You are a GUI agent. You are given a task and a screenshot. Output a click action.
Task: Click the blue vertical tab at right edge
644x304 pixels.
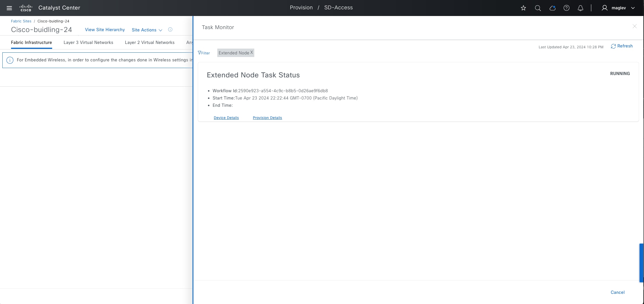click(x=641, y=263)
